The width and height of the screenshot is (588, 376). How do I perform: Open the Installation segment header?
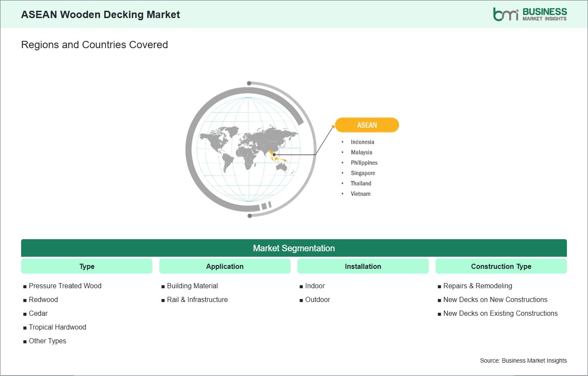point(363,266)
